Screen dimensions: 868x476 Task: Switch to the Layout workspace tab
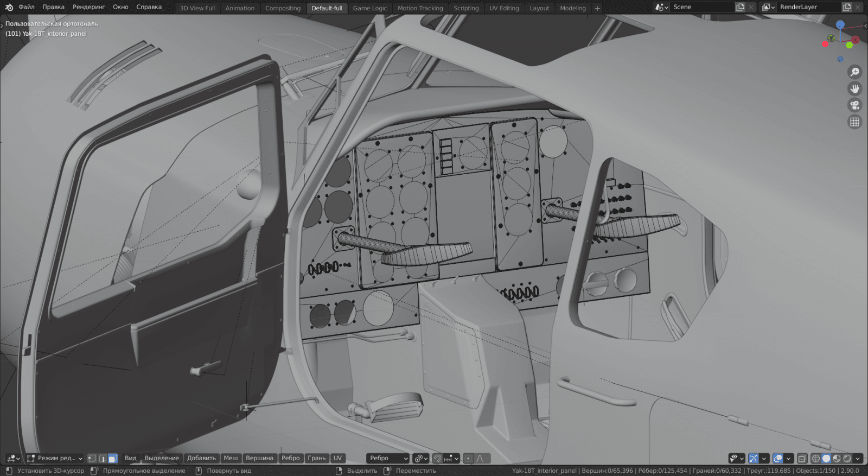click(x=539, y=8)
